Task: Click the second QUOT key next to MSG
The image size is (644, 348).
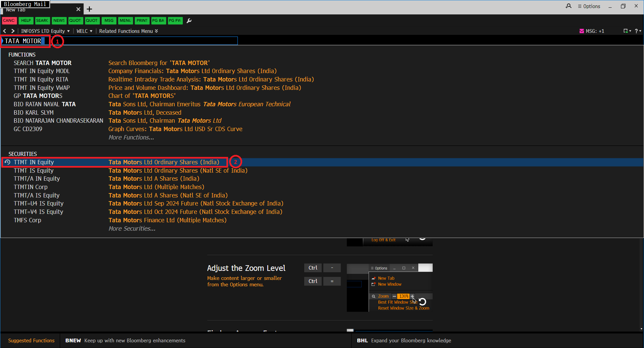Action: tap(92, 21)
